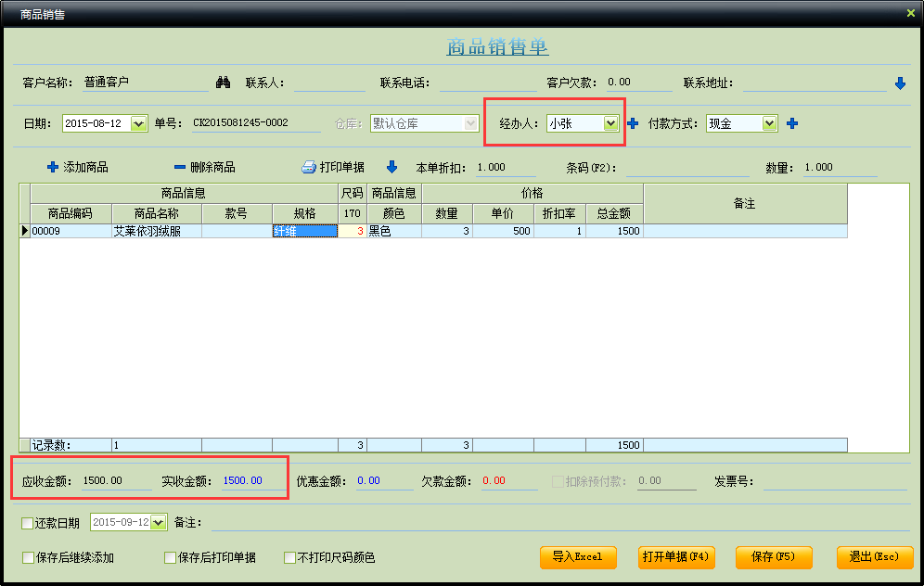Click the 条码(F2) input field
This screenshot has width=924, height=586.
(687, 168)
